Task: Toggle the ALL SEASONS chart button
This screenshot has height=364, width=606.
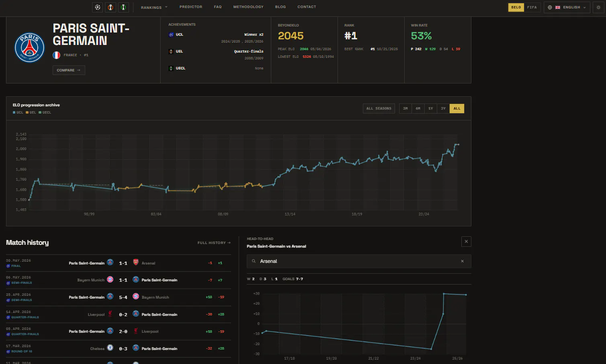Action: coord(379,108)
